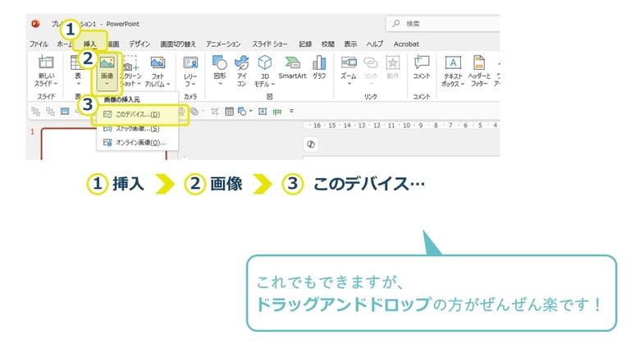
Task: Click the アイコン bird icon in the ribbon
Action: pyautogui.click(x=242, y=62)
